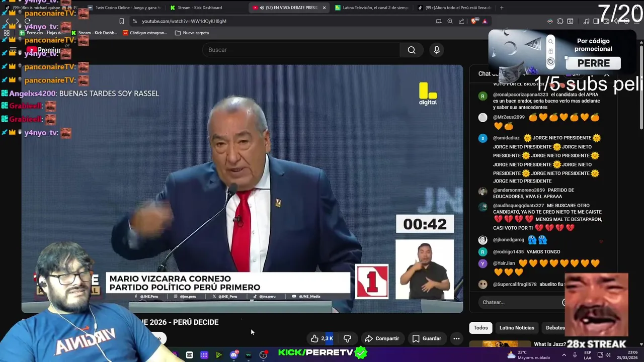Open the browser zoom magnifier icon
This screenshot has width=644, height=362.
point(450,21)
